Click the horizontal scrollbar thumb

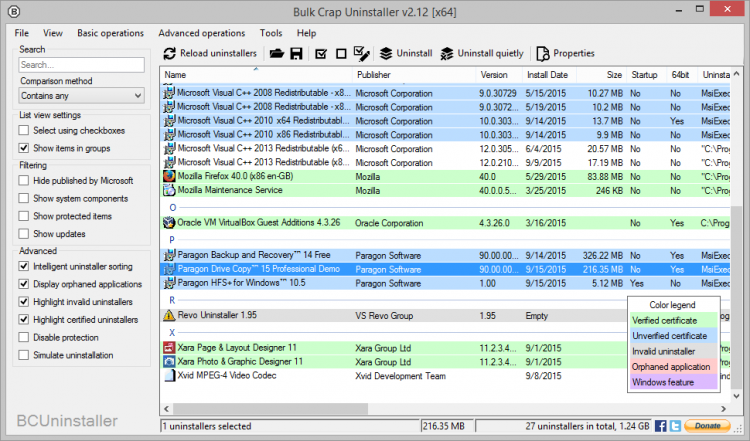pos(271,408)
